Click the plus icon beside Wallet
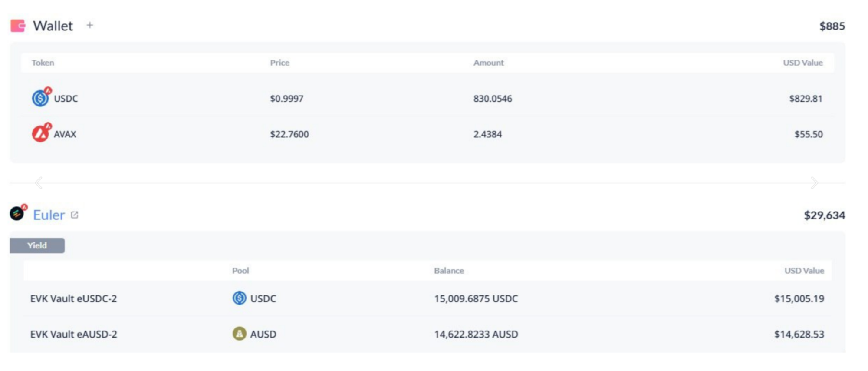868x371 pixels. click(90, 25)
